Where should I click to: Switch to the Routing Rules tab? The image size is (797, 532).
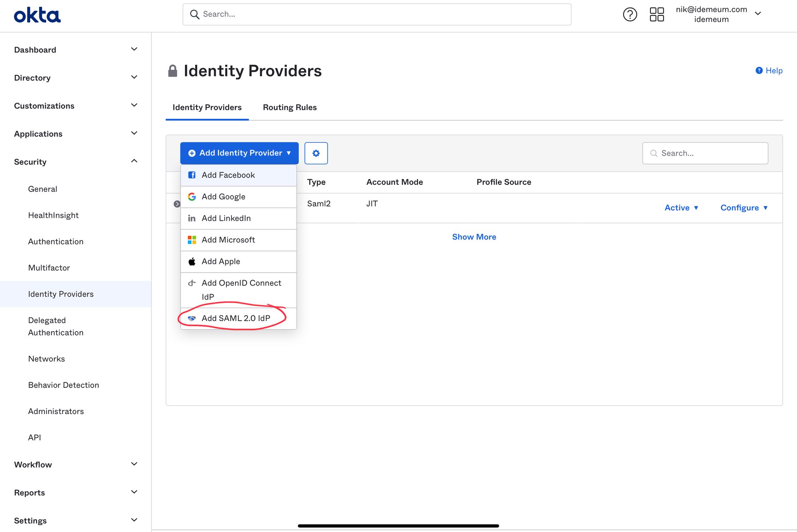pyautogui.click(x=290, y=107)
